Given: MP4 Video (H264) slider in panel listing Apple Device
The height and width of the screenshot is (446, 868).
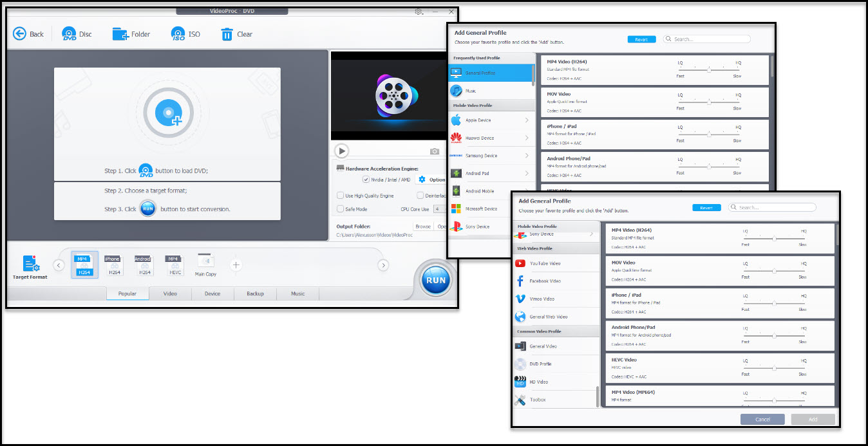Looking at the screenshot, I should 709,70.
